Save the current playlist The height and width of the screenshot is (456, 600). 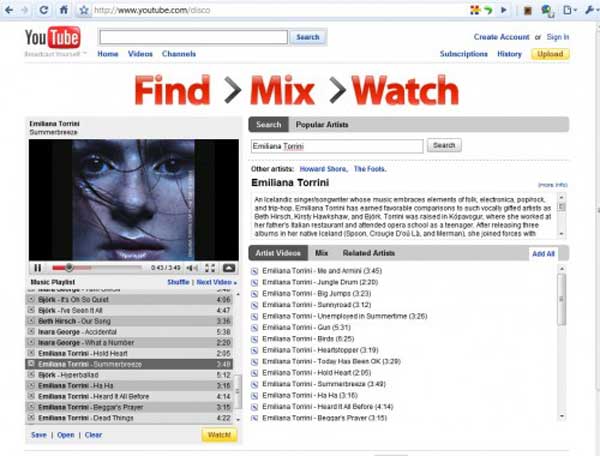(x=39, y=435)
